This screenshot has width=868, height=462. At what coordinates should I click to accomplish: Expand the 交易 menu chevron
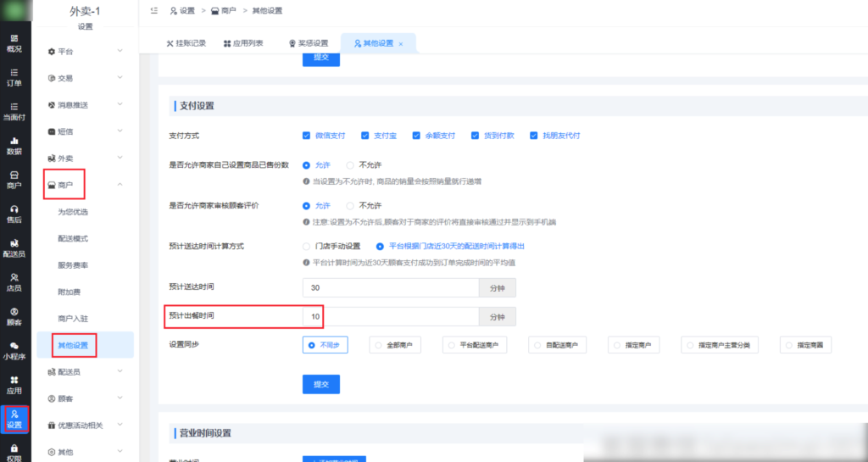tap(120, 77)
